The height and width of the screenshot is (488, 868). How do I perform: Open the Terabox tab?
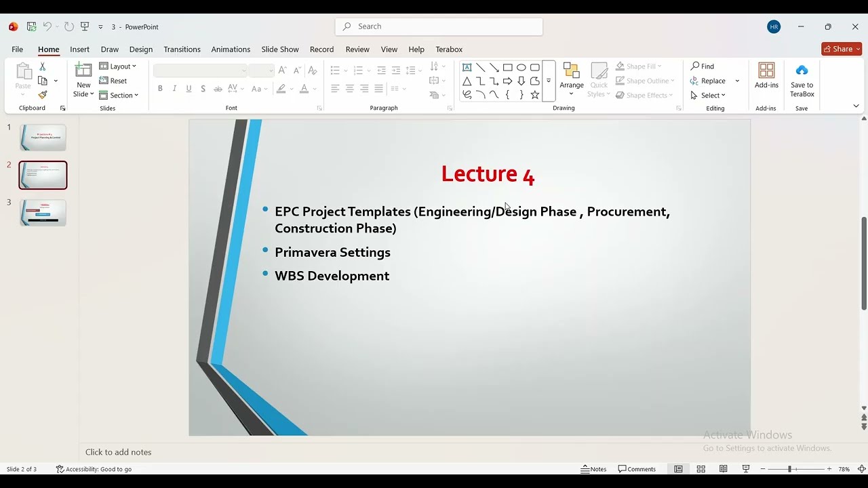[449, 49]
